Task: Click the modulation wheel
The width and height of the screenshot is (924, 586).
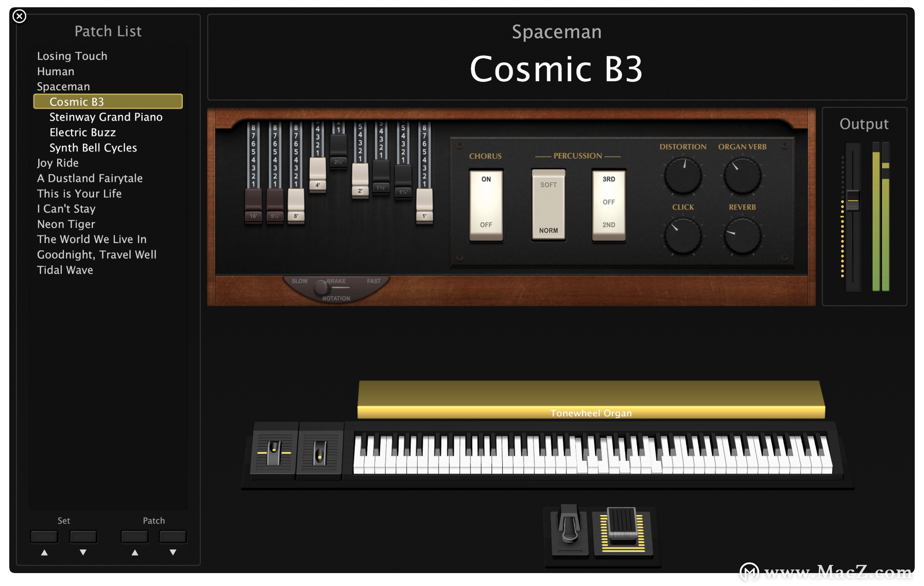Action: [320, 453]
